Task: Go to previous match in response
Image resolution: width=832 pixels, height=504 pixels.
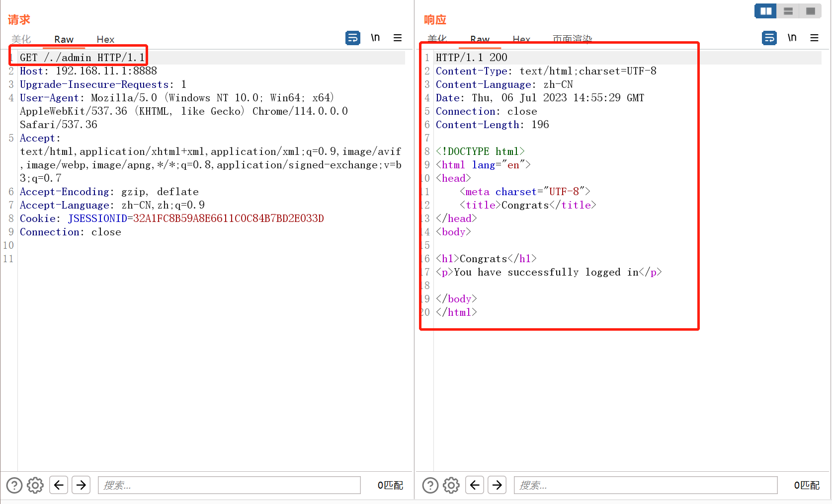Action: tap(475, 485)
